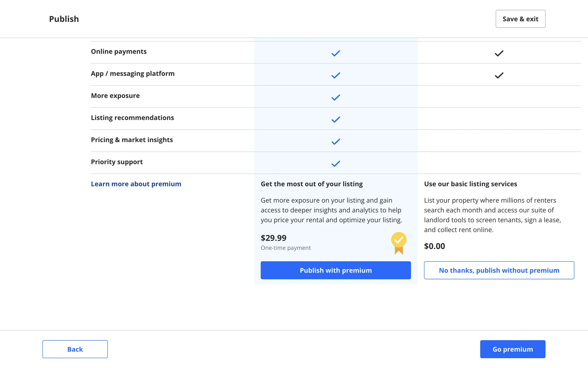Open Learn more about premium link
The image size is (588, 368).
coord(136,184)
